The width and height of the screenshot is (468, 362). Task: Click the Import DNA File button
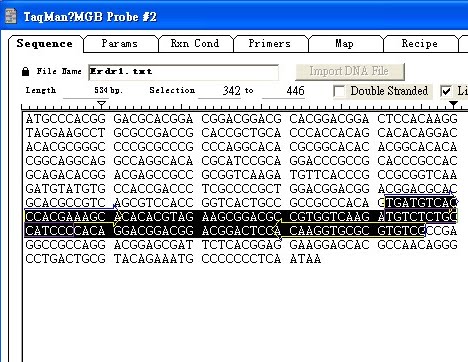[x=350, y=71]
